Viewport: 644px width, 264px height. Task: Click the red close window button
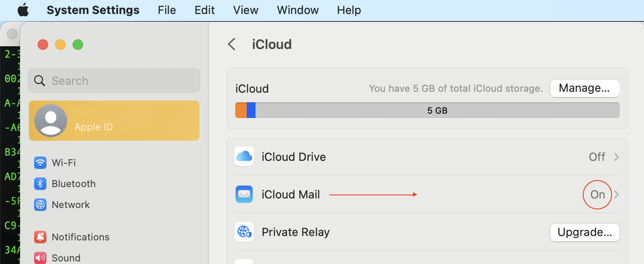pyautogui.click(x=42, y=45)
